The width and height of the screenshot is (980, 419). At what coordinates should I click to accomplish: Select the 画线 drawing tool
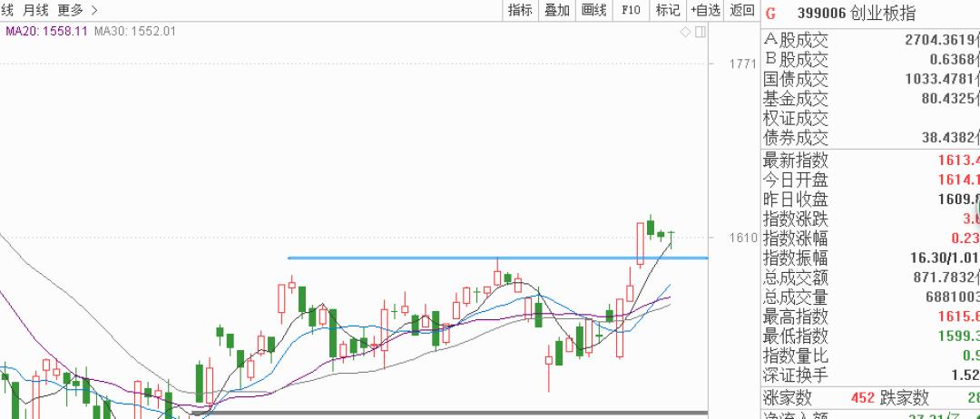(593, 10)
